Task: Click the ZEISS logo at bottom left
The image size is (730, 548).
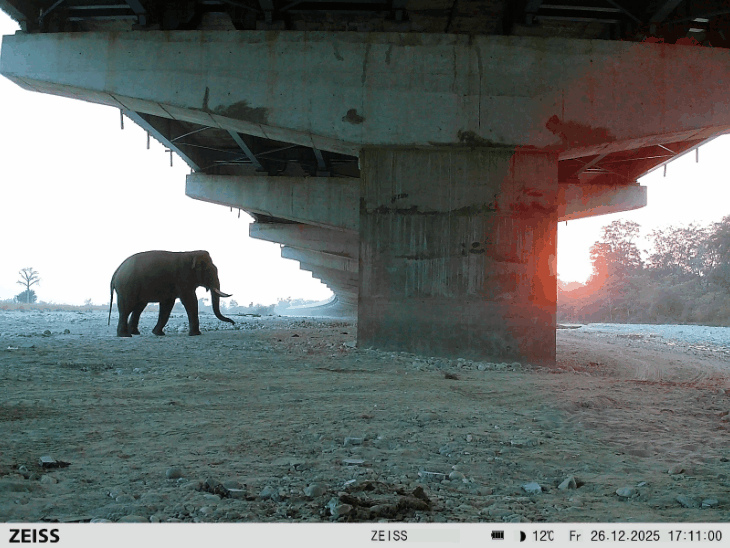Action: (34, 536)
